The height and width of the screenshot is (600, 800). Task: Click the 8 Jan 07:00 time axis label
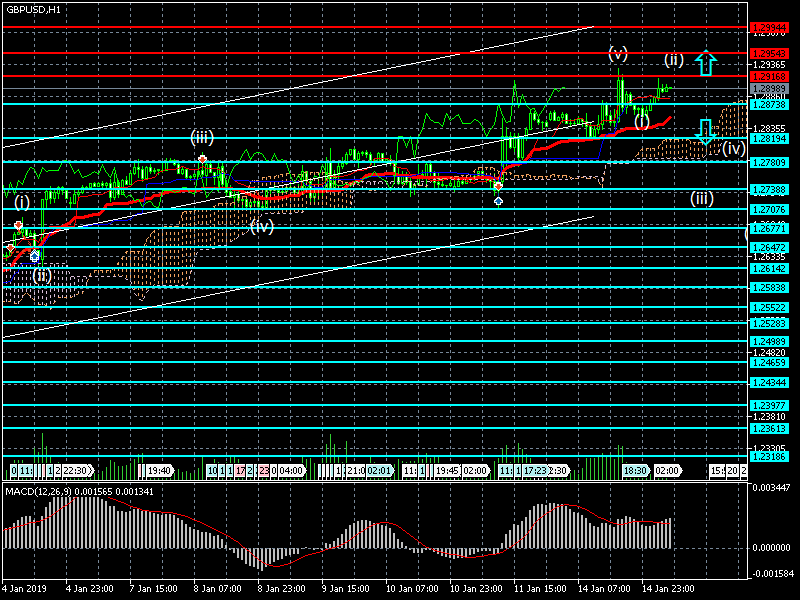[x=217, y=588]
